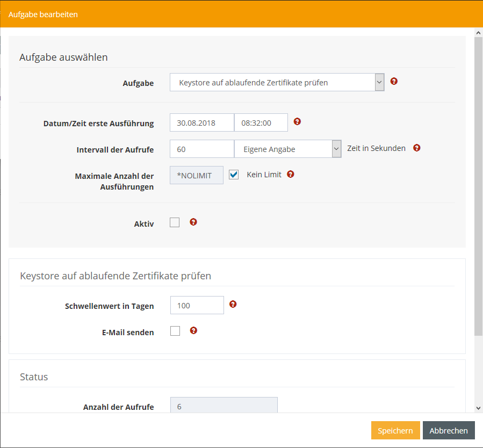Click help icon beside E-Mail senden checkbox

click(193, 330)
